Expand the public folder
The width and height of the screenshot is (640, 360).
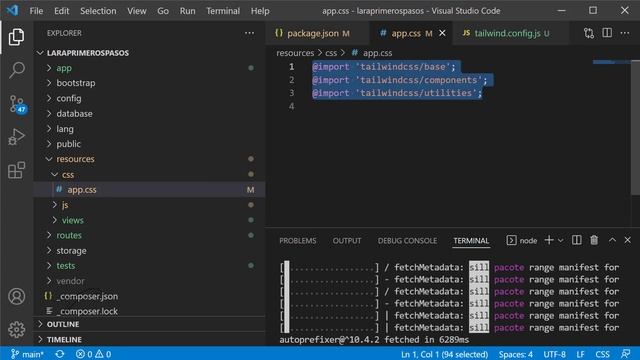[x=149, y=144]
